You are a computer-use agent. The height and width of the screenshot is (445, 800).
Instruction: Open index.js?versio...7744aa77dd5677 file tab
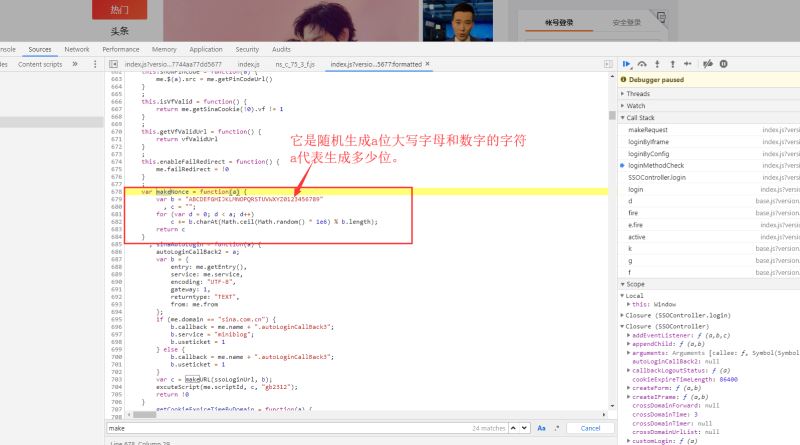[x=173, y=64]
